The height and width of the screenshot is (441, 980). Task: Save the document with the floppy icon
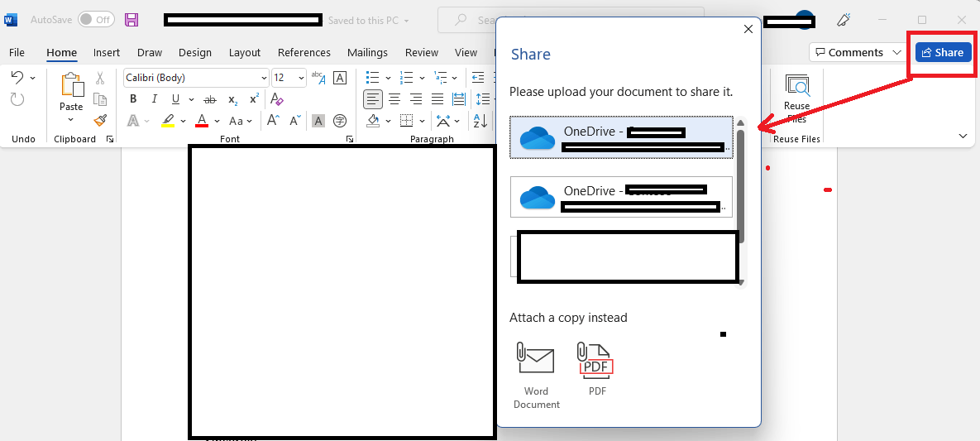[131, 20]
